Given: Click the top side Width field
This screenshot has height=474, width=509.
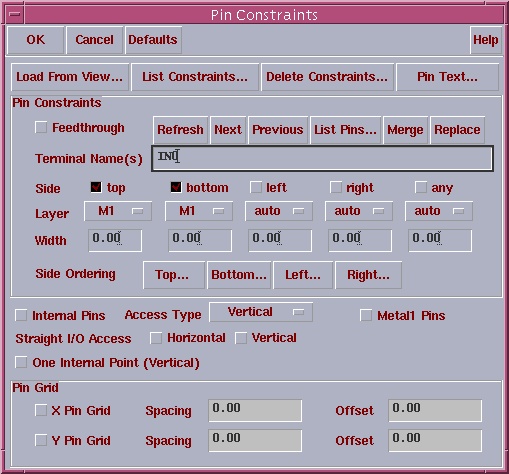Looking at the screenshot, I should (115, 240).
